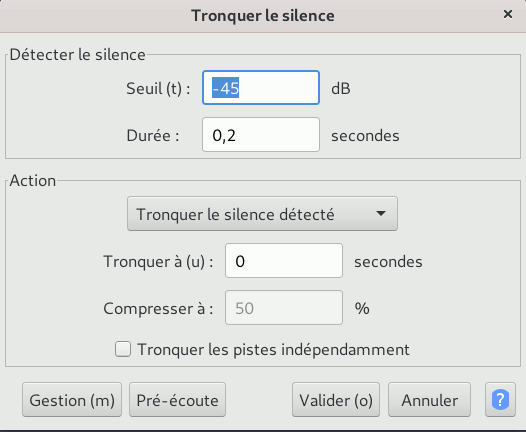Image resolution: width=526 pixels, height=432 pixels.
Task: Open help via the blue question mark icon
Action: pos(500,399)
